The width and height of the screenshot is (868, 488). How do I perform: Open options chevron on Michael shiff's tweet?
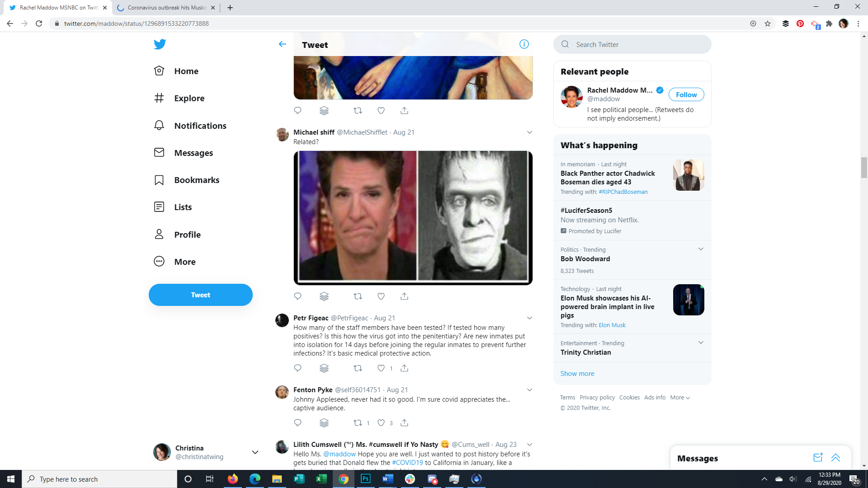pyautogui.click(x=529, y=132)
